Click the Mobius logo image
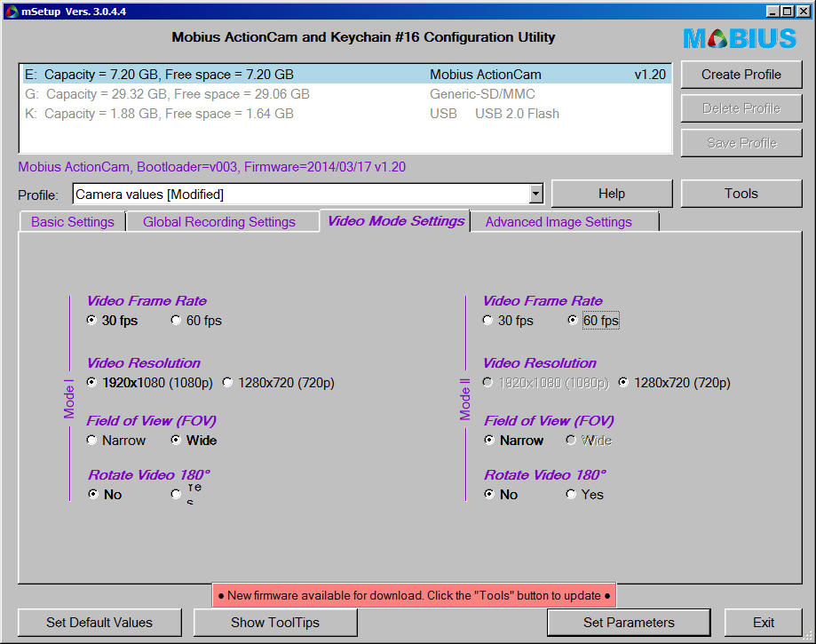 click(x=740, y=38)
